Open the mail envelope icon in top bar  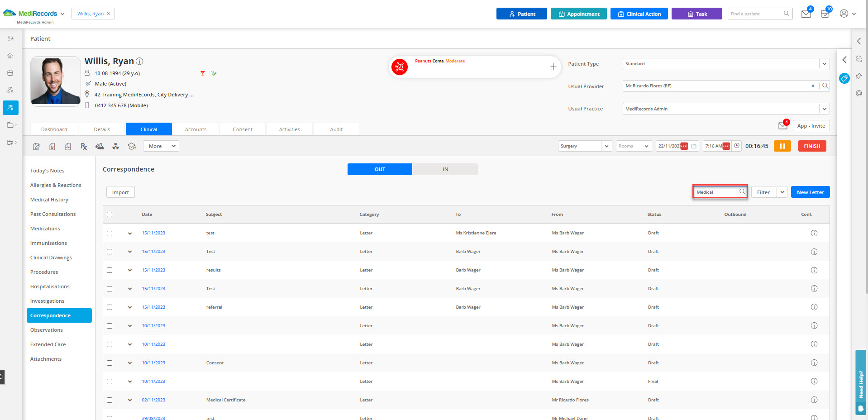pyautogui.click(x=806, y=14)
